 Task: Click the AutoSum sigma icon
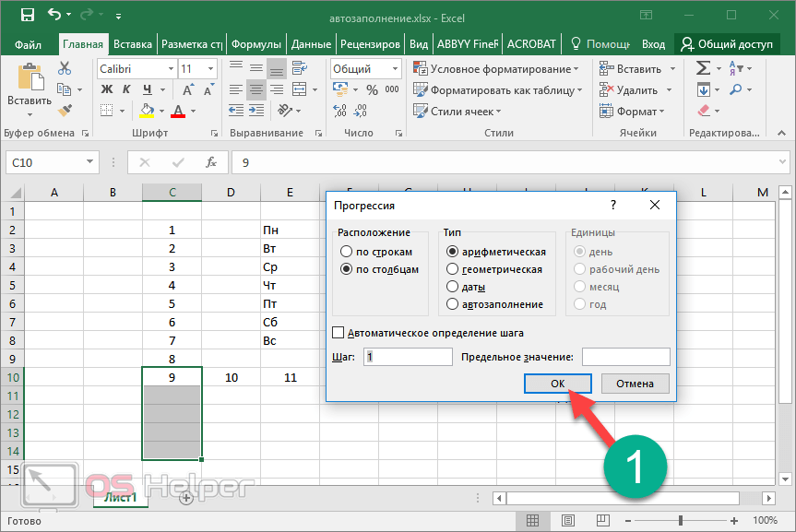pos(704,68)
